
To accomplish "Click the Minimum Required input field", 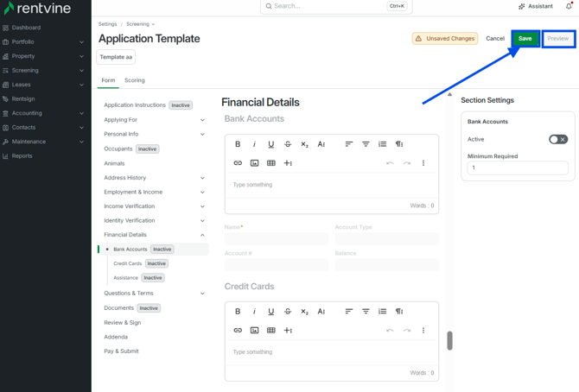I will click(518, 168).
